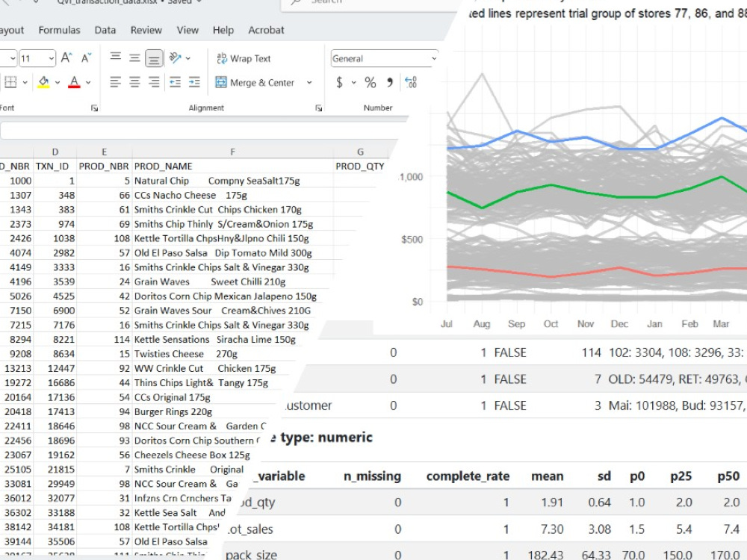Click the blue line on chart
The height and width of the screenshot is (560, 747).
(x=586, y=138)
